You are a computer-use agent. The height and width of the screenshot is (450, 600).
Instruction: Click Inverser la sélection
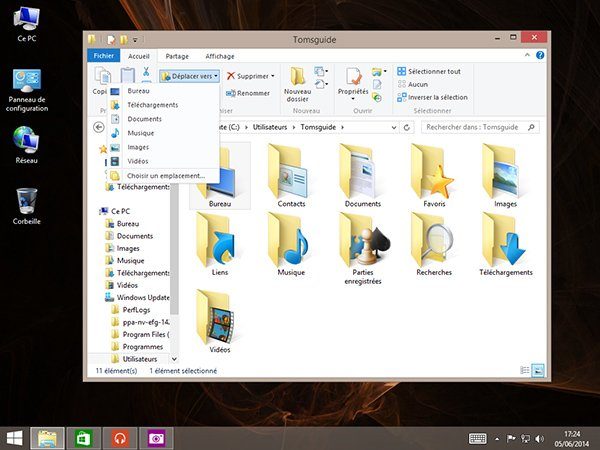tap(432, 97)
